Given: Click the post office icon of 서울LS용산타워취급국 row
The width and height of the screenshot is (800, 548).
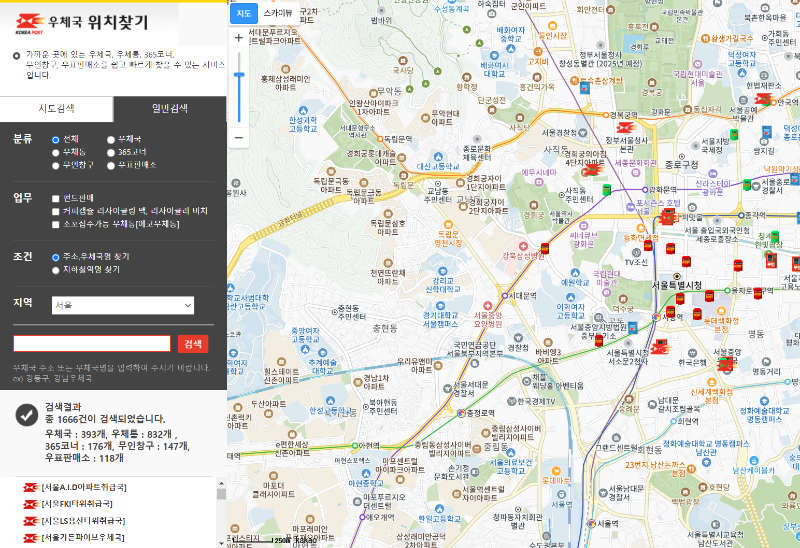Looking at the screenshot, I should (x=32, y=521).
